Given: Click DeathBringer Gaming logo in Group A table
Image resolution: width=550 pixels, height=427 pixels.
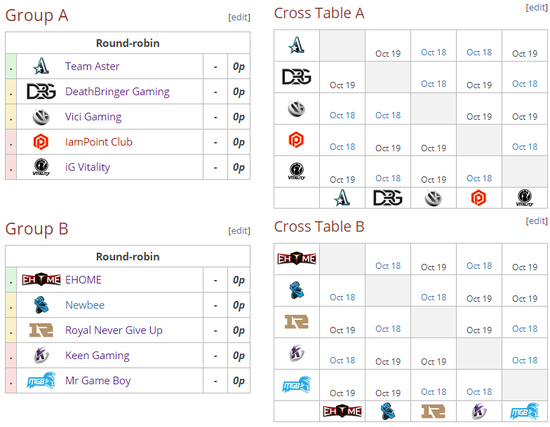Looking at the screenshot, I should click(x=41, y=91).
